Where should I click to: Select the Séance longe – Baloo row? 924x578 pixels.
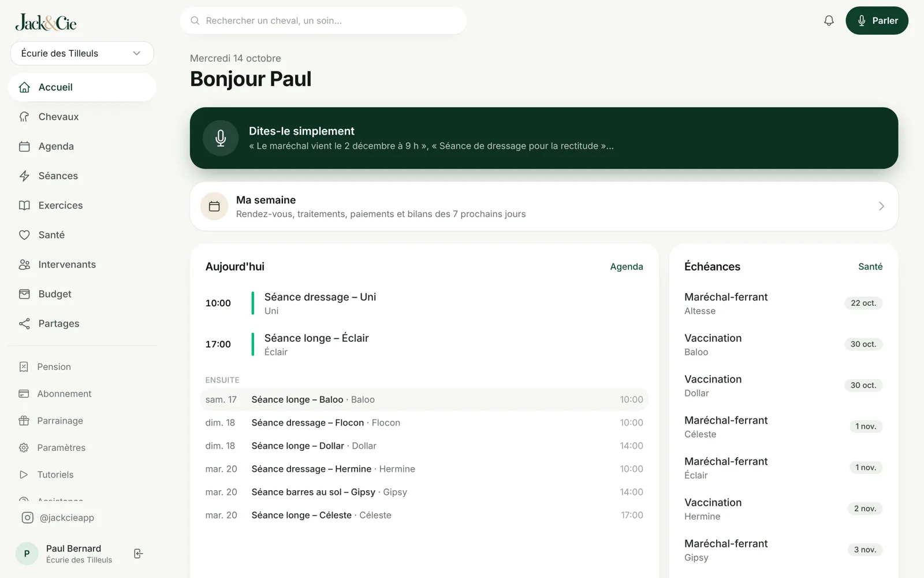tap(424, 399)
